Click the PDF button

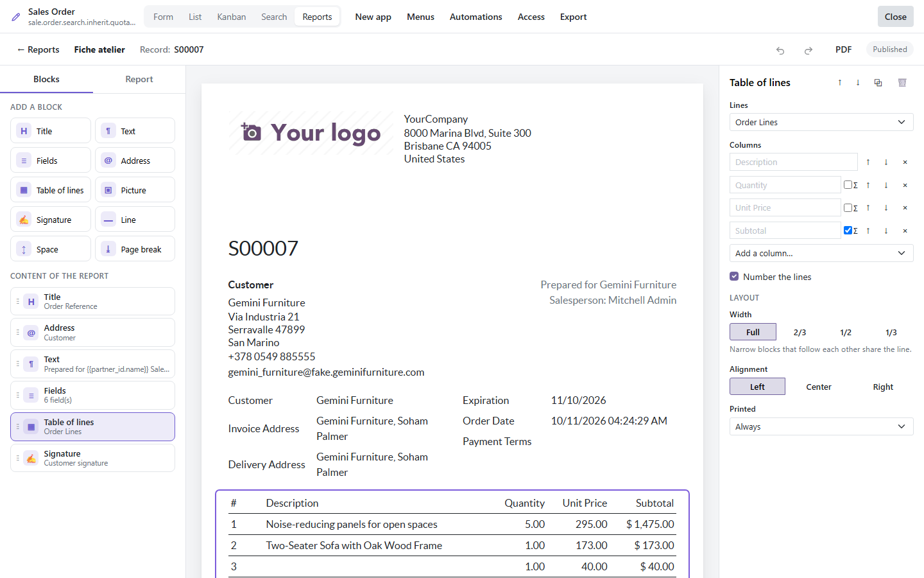pyautogui.click(x=843, y=49)
